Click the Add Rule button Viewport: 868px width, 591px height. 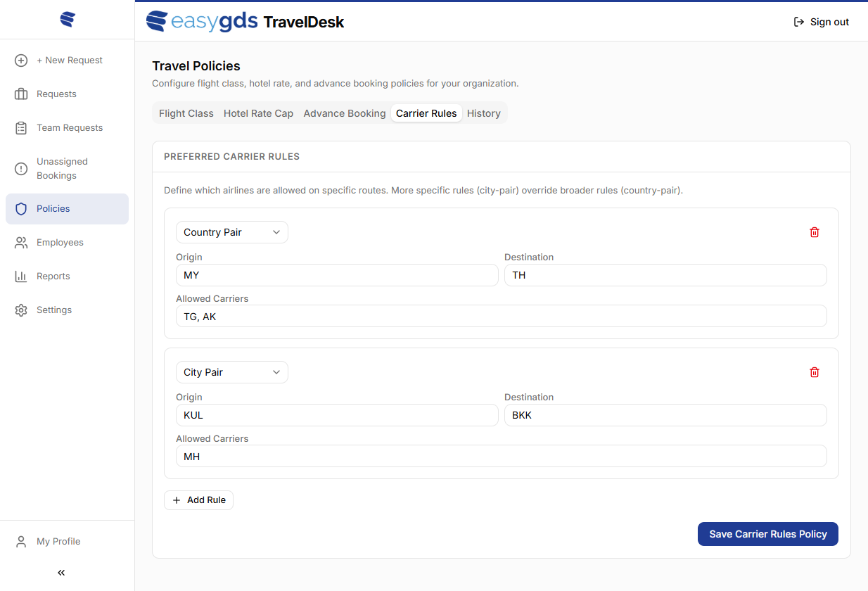pyautogui.click(x=198, y=500)
